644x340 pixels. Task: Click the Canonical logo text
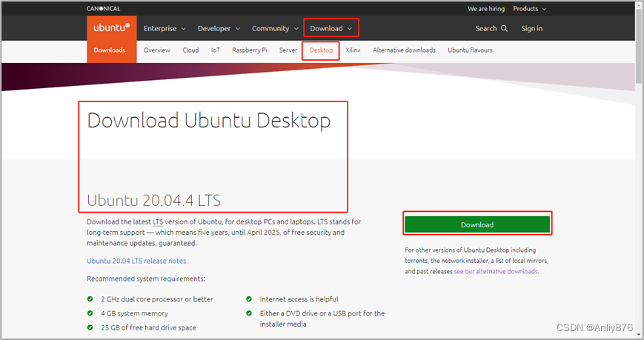coord(103,9)
